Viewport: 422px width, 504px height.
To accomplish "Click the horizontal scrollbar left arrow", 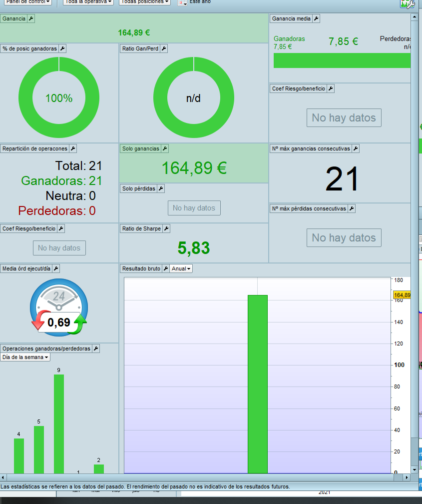I will click(x=3, y=477).
